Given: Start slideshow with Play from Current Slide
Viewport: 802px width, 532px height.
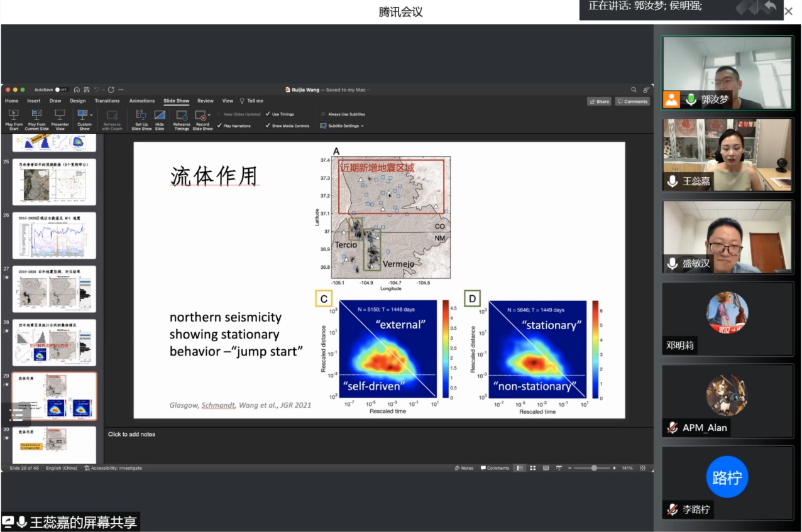Looking at the screenshot, I should pyautogui.click(x=36, y=116).
